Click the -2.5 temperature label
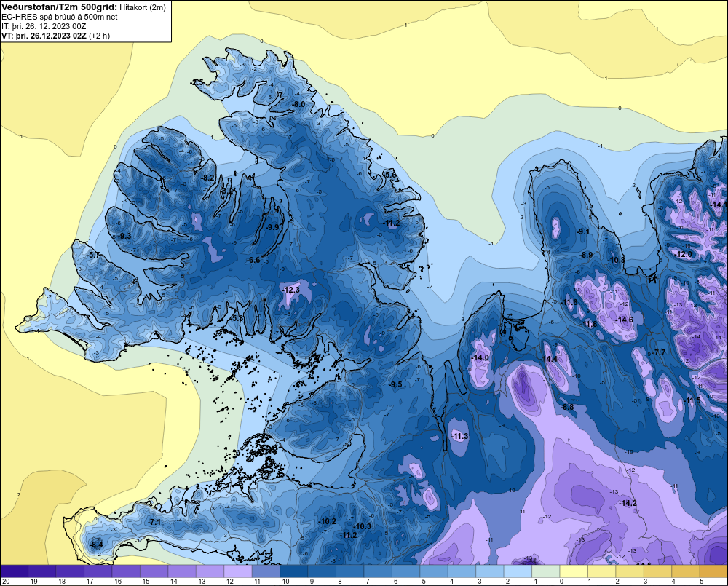728x586 pixels. pyautogui.click(x=197, y=82)
